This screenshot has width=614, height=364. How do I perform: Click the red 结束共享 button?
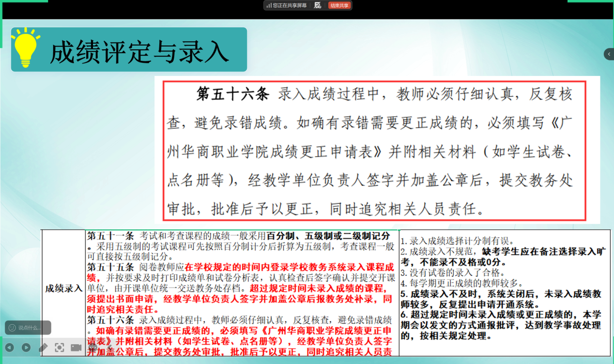[x=339, y=5]
